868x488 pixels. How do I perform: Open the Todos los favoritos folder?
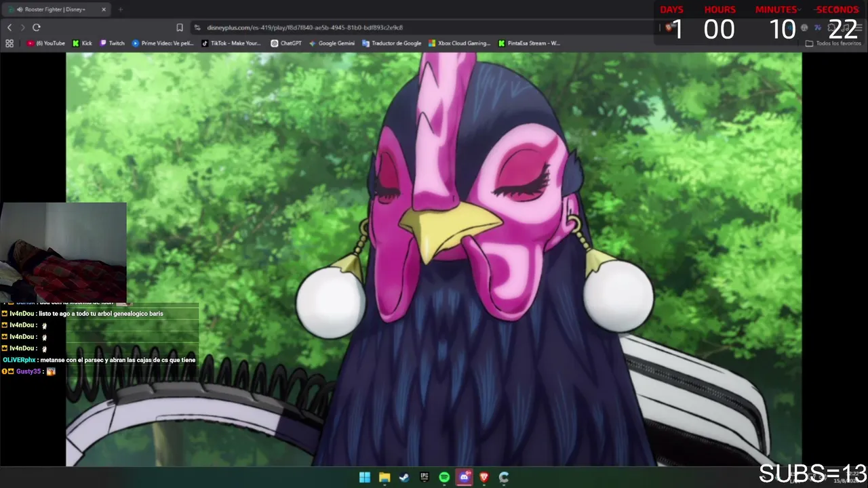coord(833,43)
